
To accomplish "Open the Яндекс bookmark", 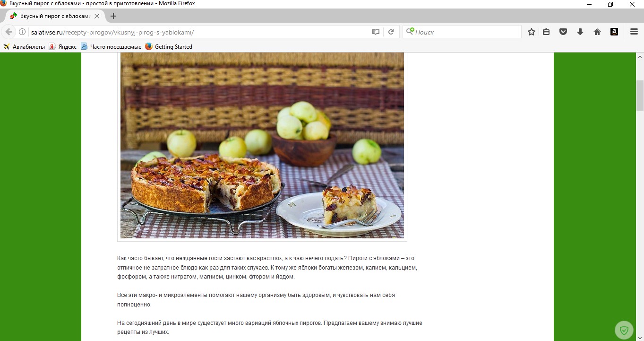I will pos(63,46).
